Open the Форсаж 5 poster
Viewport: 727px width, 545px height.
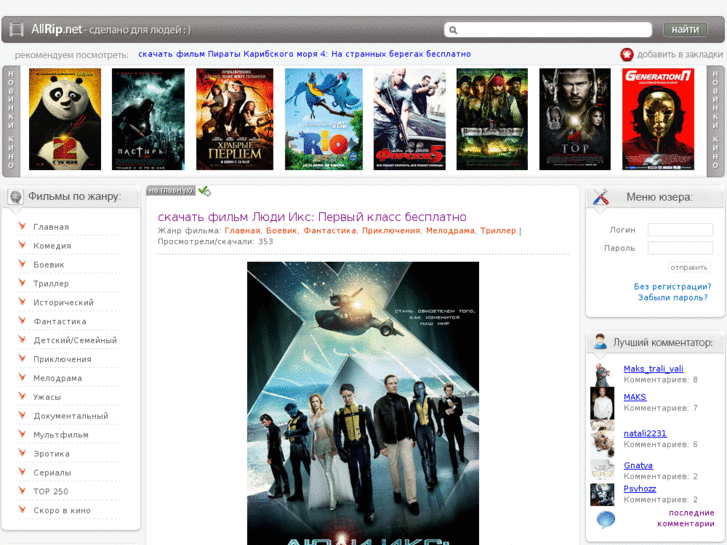point(410,119)
